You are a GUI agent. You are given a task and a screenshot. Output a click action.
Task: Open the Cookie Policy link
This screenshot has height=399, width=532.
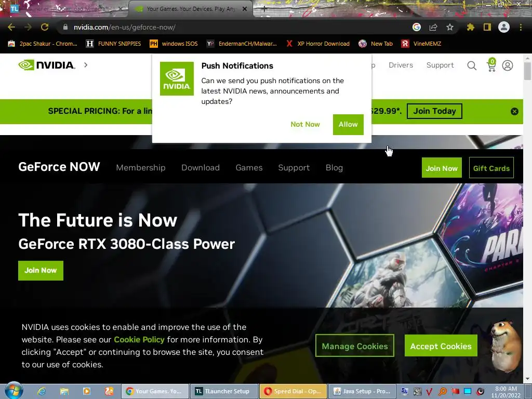(x=139, y=340)
